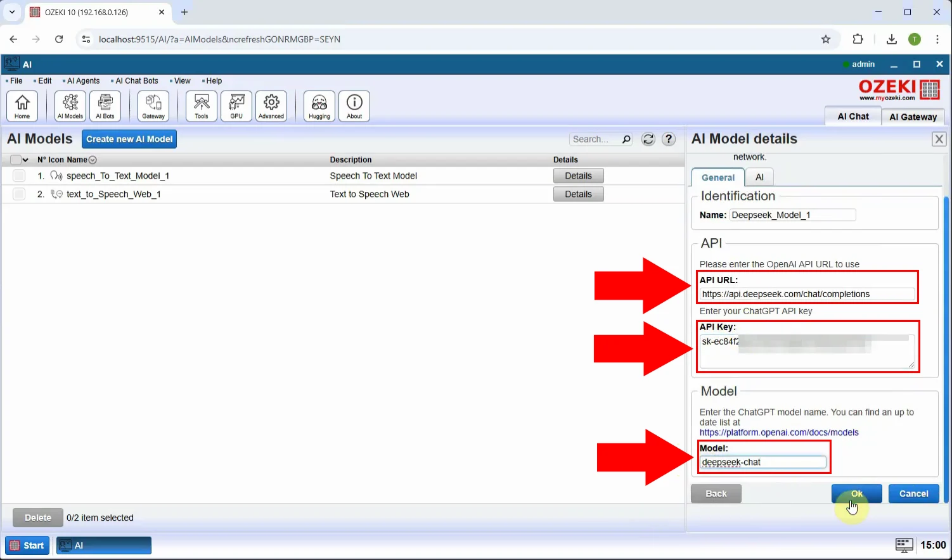Reload the browser page
This screenshot has width=952, height=560.
[x=59, y=39]
